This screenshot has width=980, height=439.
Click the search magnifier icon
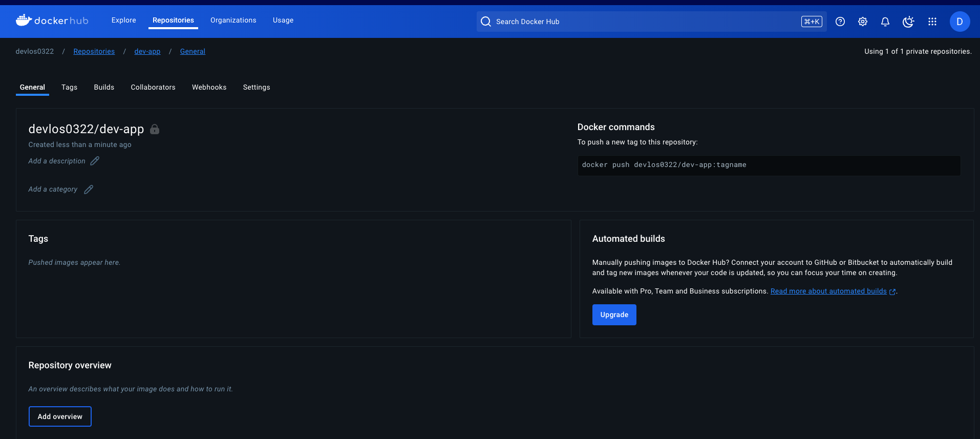486,22
